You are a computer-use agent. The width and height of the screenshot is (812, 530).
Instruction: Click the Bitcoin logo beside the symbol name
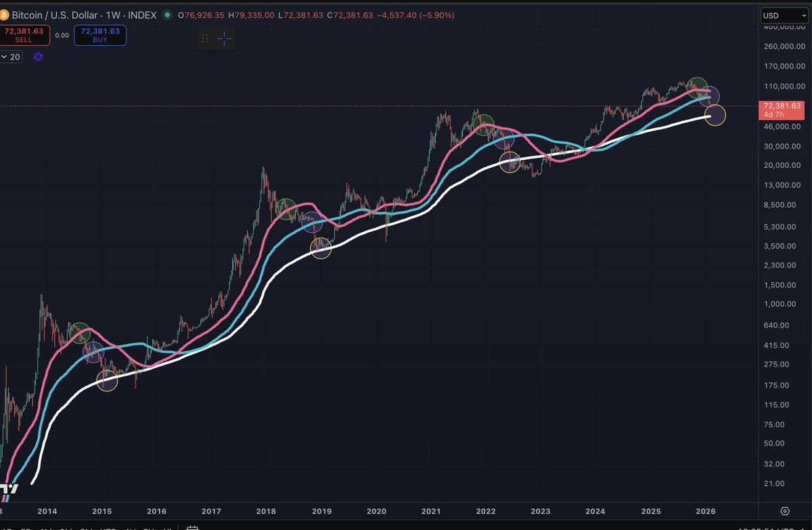5,15
